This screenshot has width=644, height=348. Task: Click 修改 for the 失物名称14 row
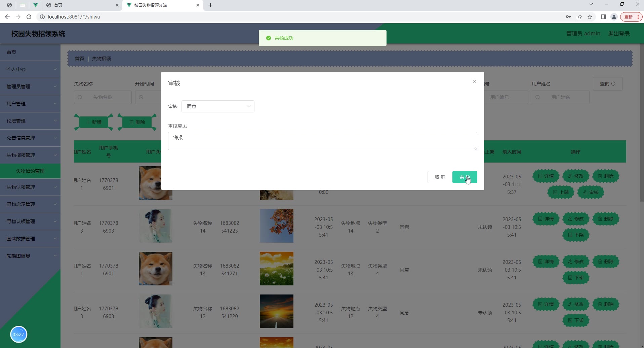tap(576, 219)
